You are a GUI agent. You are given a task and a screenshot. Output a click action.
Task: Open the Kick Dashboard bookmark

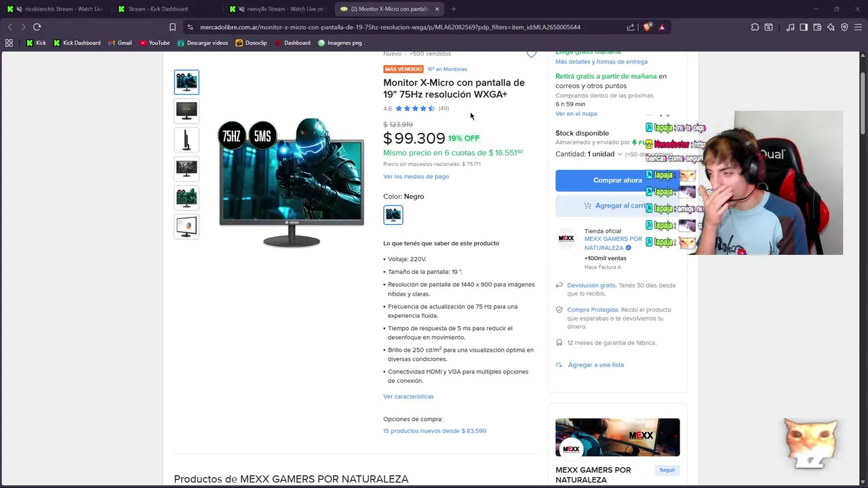(x=77, y=43)
